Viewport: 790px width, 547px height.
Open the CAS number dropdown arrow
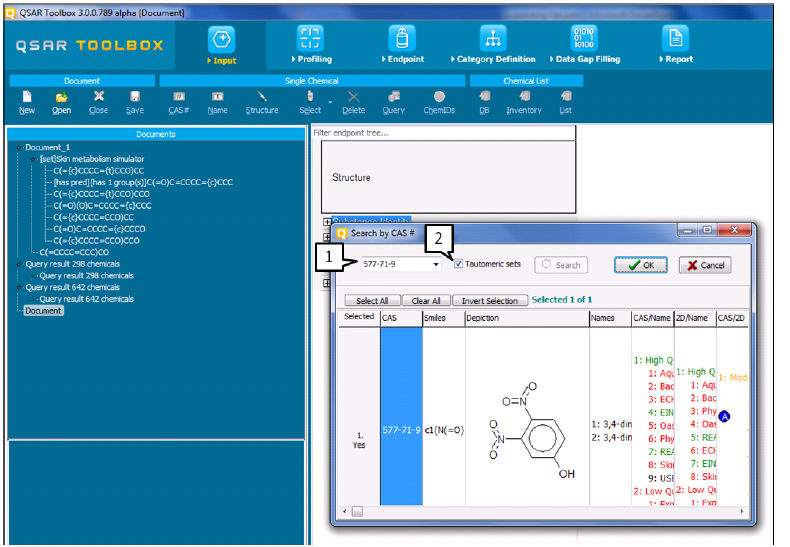(436, 264)
